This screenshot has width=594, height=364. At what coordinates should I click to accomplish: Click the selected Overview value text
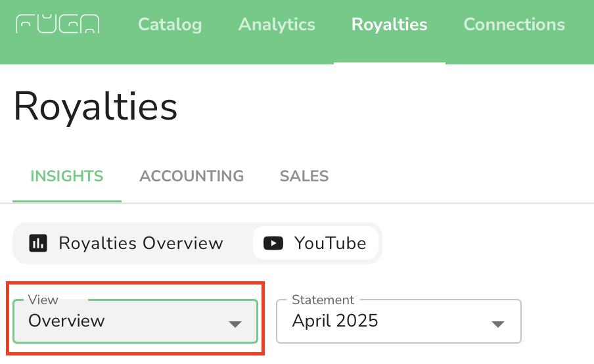click(66, 321)
